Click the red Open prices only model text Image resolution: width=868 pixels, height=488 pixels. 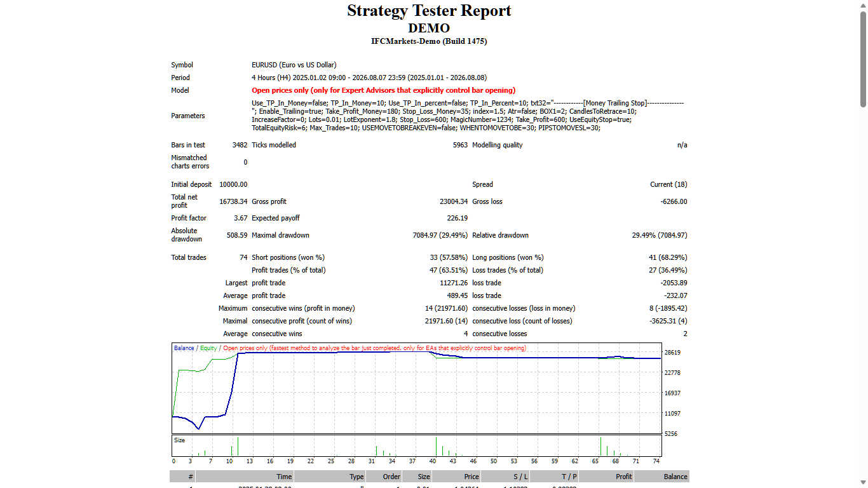click(384, 90)
